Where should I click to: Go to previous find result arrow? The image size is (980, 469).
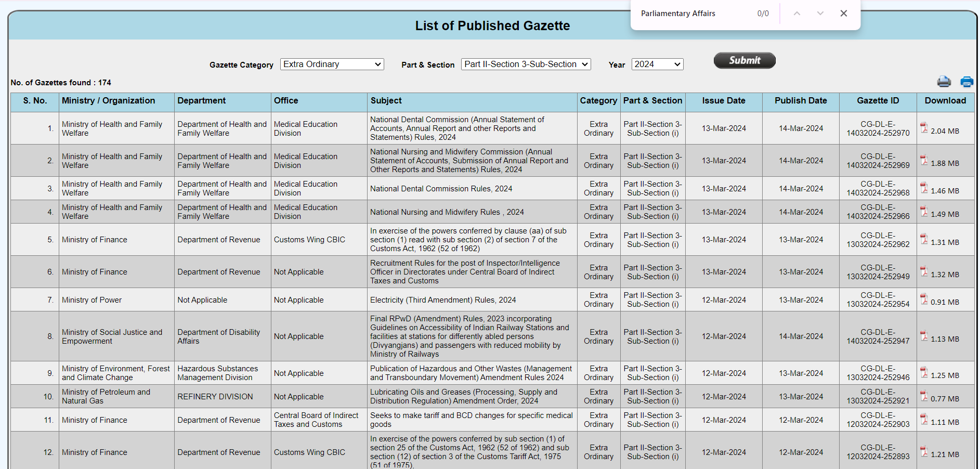tap(796, 14)
